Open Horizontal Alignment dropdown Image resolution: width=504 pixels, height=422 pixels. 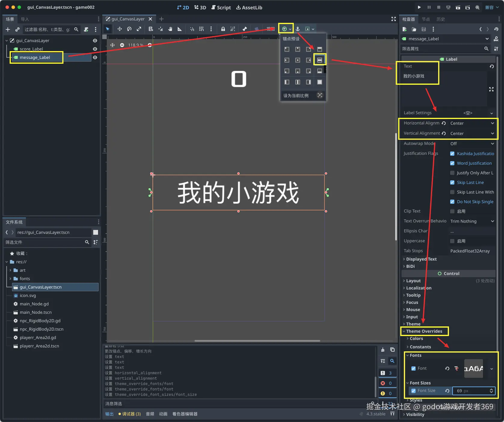472,123
